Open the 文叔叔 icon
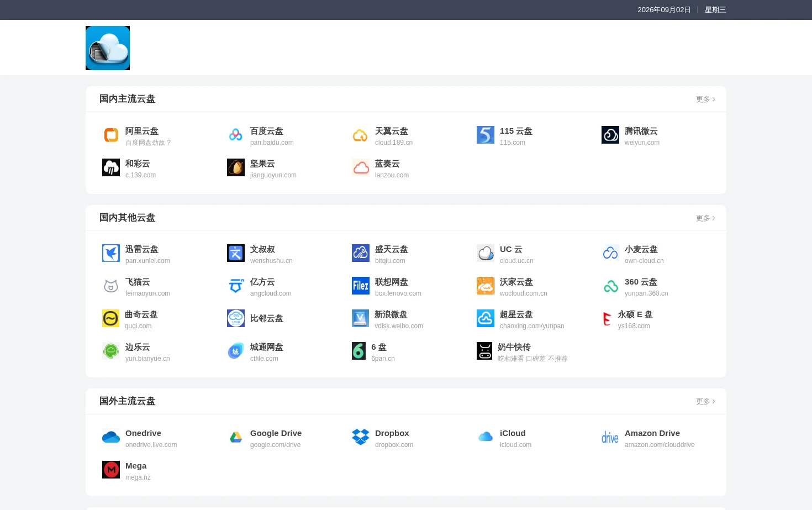This screenshot has height=510, width=812. tap(236, 253)
